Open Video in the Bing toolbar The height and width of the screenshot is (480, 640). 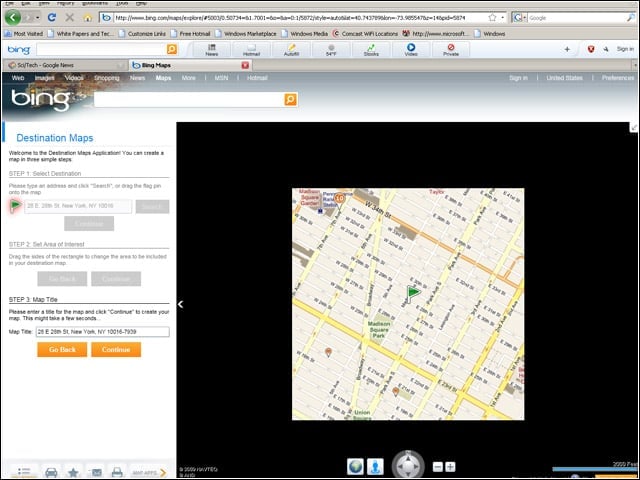[x=411, y=50]
